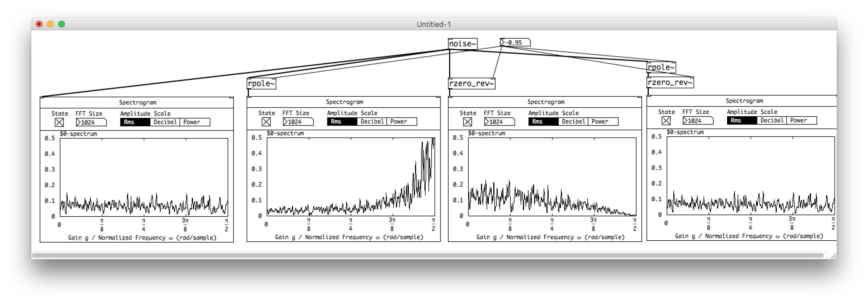
Task: Toggle State checkbox in first spectrogram
Action: pyautogui.click(x=59, y=123)
